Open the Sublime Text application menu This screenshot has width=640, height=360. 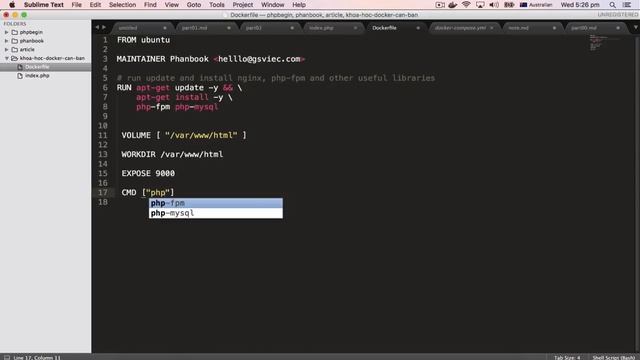pos(44,5)
